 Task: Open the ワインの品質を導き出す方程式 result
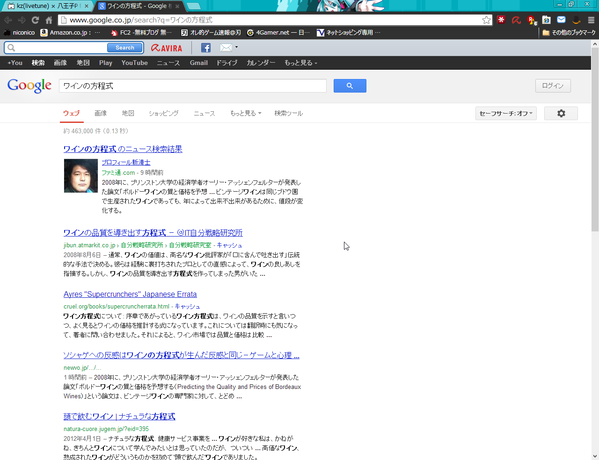[153, 233]
